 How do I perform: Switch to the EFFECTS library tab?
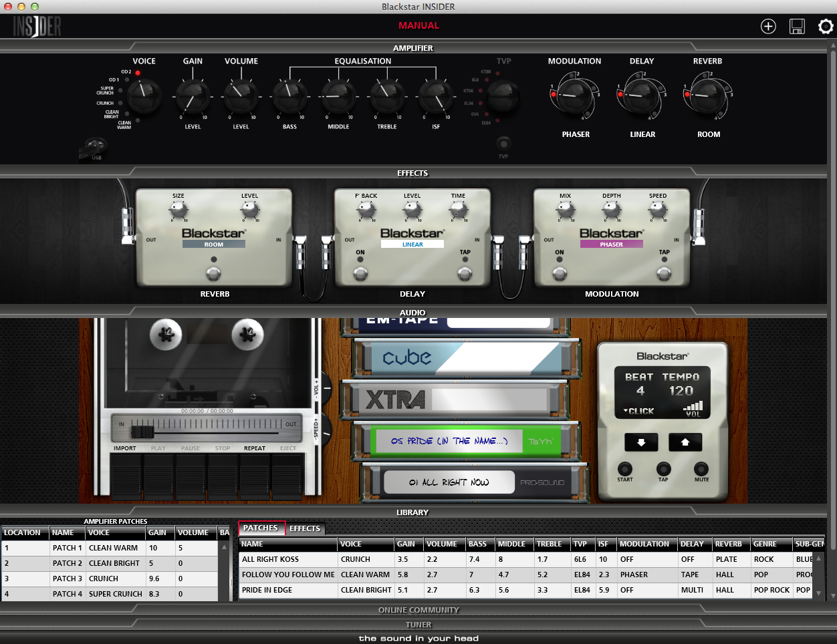tap(305, 528)
